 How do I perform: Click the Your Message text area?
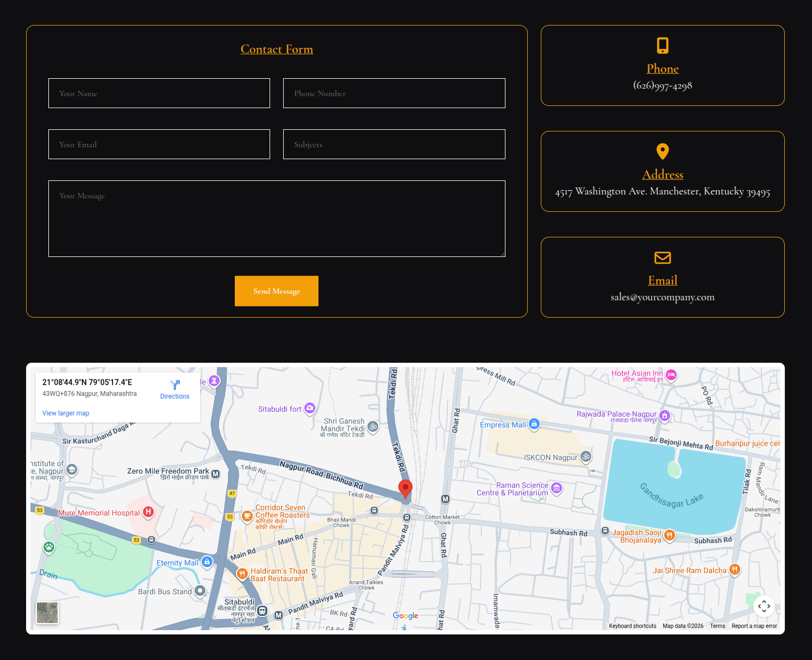coord(277,218)
